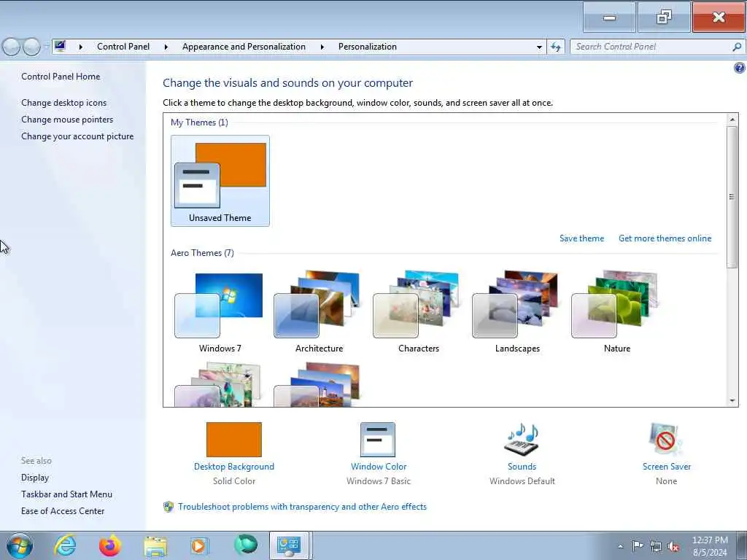Show hidden tray icons arrow
This screenshot has height=560, width=747.
pyautogui.click(x=620, y=547)
